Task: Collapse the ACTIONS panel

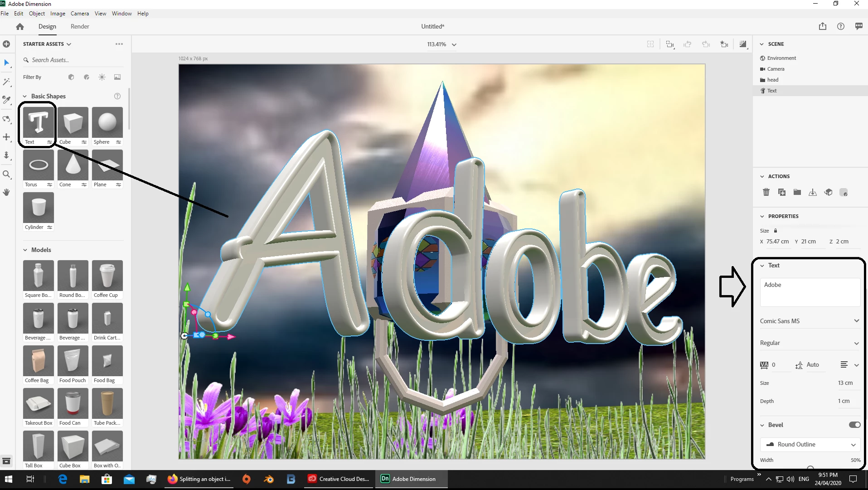Action: click(762, 176)
